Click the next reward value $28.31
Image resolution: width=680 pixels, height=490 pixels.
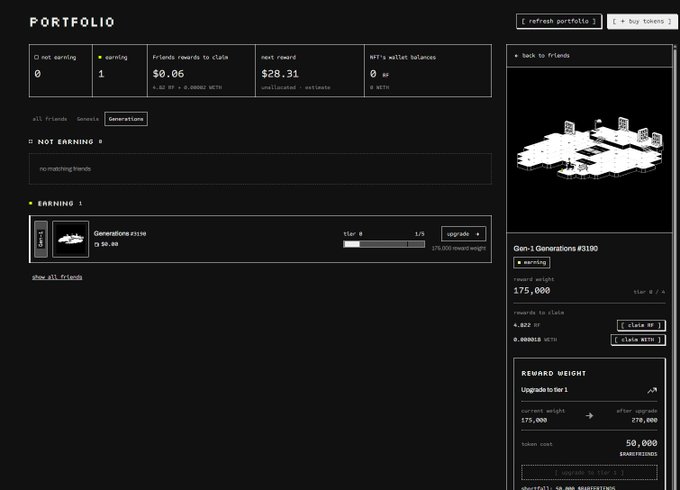pos(280,74)
